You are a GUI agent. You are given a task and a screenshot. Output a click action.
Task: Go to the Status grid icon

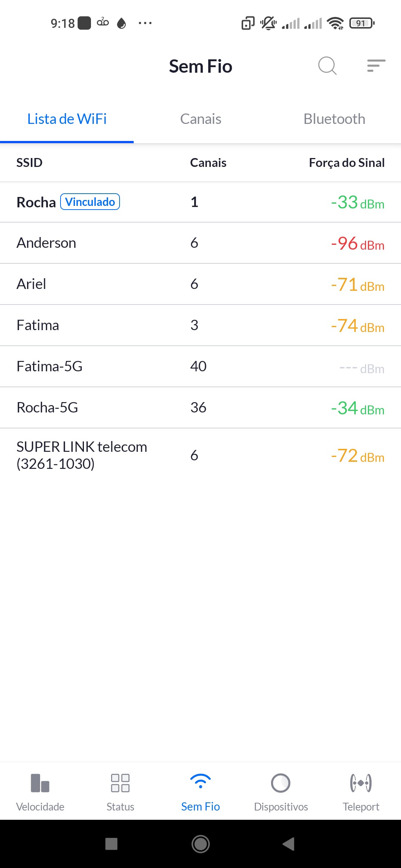pos(120,783)
